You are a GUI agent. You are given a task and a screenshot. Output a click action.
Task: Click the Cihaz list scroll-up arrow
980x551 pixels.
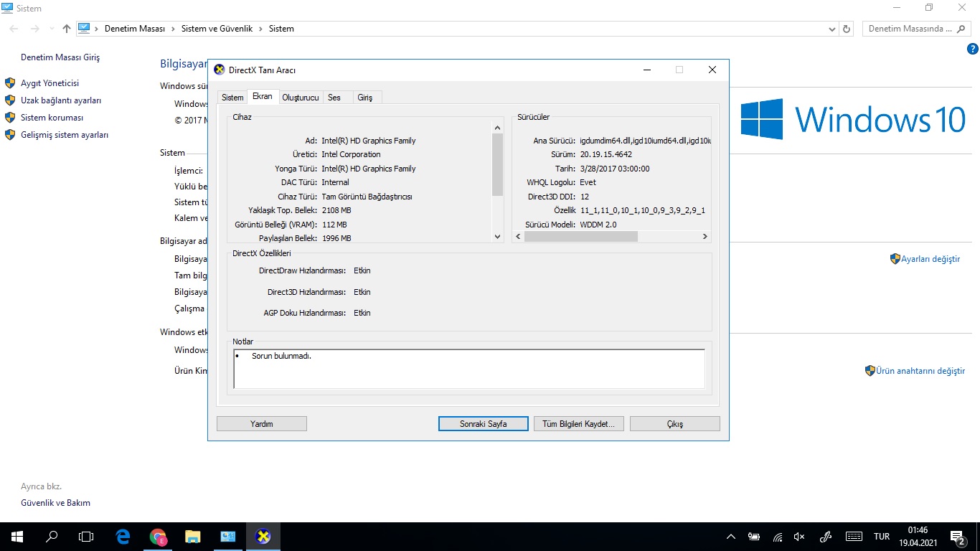point(498,128)
